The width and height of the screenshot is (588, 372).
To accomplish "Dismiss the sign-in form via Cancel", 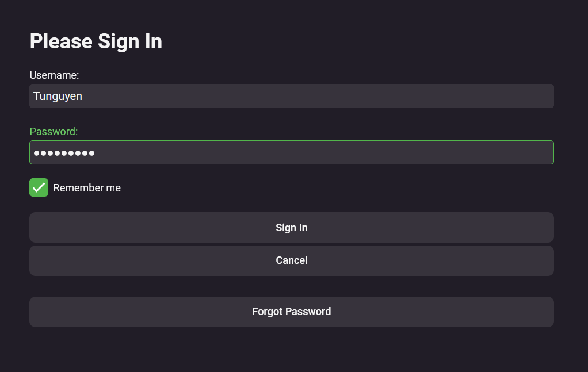I will coord(291,260).
